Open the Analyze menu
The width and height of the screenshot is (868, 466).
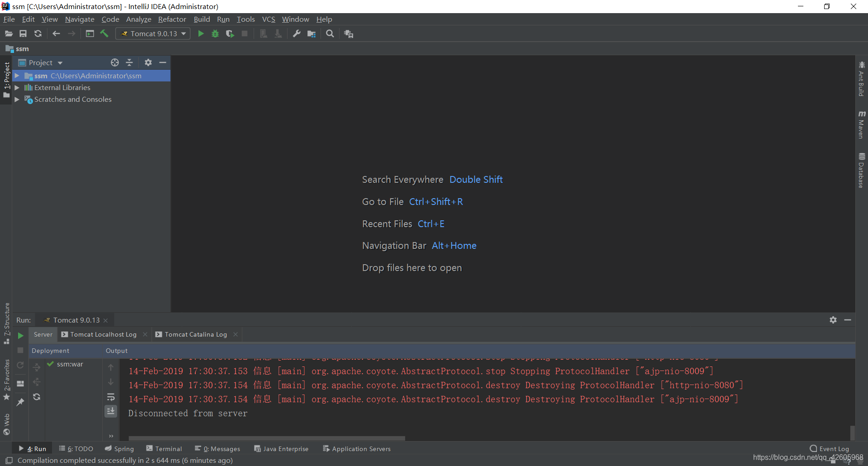tap(138, 19)
